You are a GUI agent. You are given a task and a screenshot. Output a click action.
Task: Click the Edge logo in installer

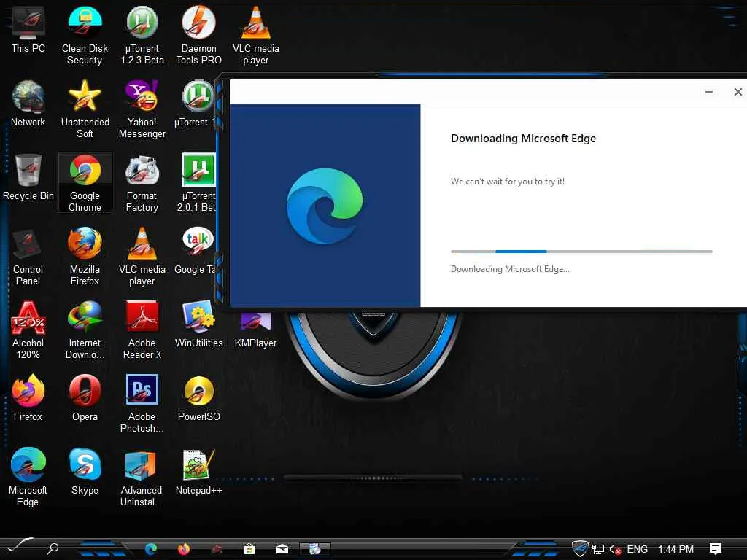coord(325,206)
